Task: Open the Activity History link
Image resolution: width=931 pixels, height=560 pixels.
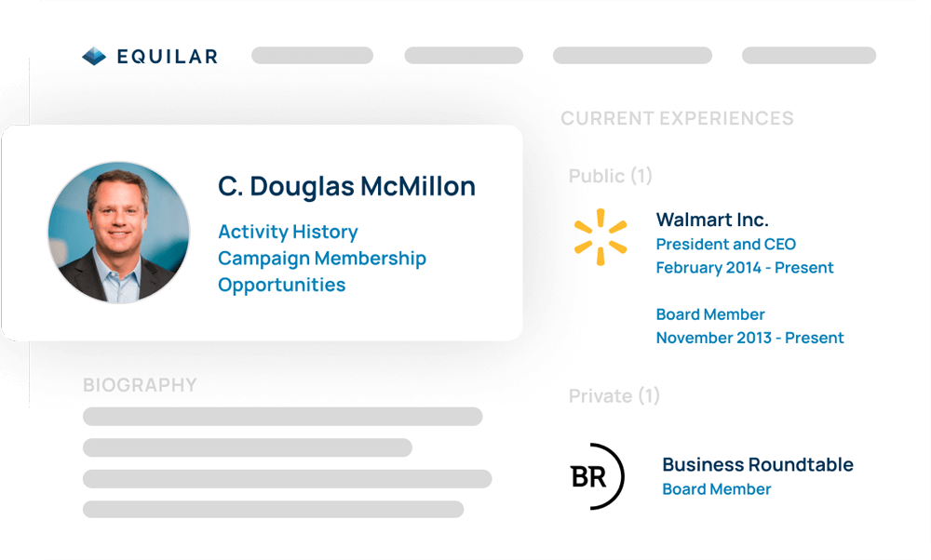Action: (x=288, y=232)
